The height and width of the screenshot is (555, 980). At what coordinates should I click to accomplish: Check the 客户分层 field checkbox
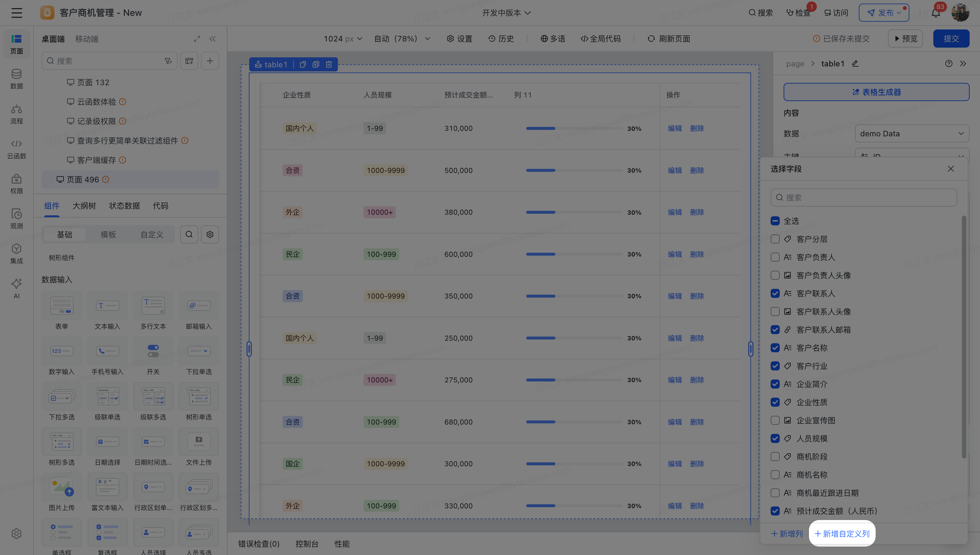tap(775, 239)
